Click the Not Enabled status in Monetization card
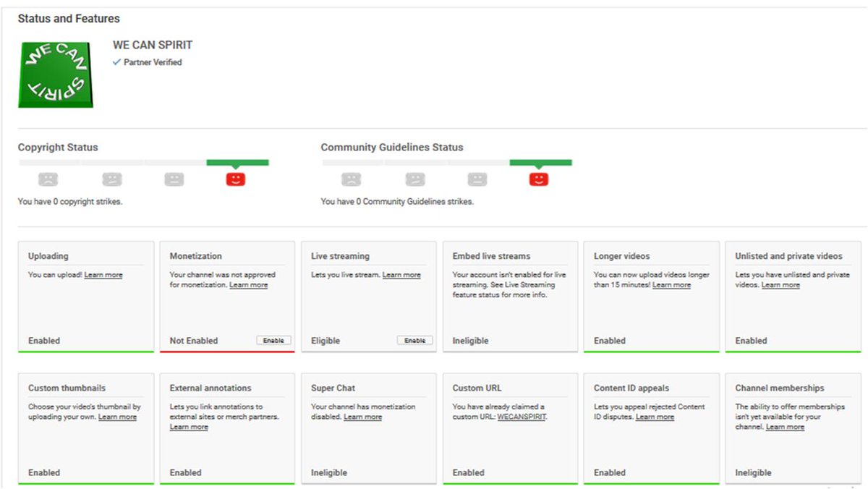Screen dimensions: 868x489 coord(194,341)
